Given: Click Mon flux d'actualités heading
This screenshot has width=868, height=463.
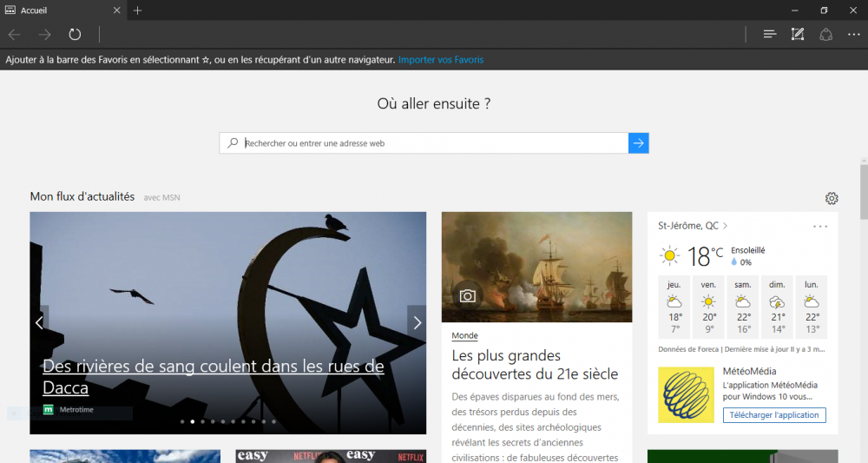Looking at the screenshot, I should point(82,196).
